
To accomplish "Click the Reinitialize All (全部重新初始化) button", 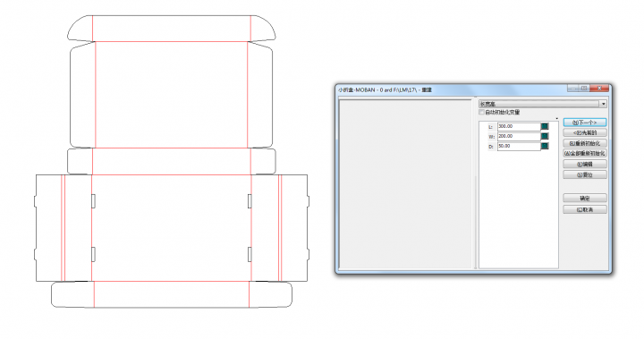I will point(585,153).
